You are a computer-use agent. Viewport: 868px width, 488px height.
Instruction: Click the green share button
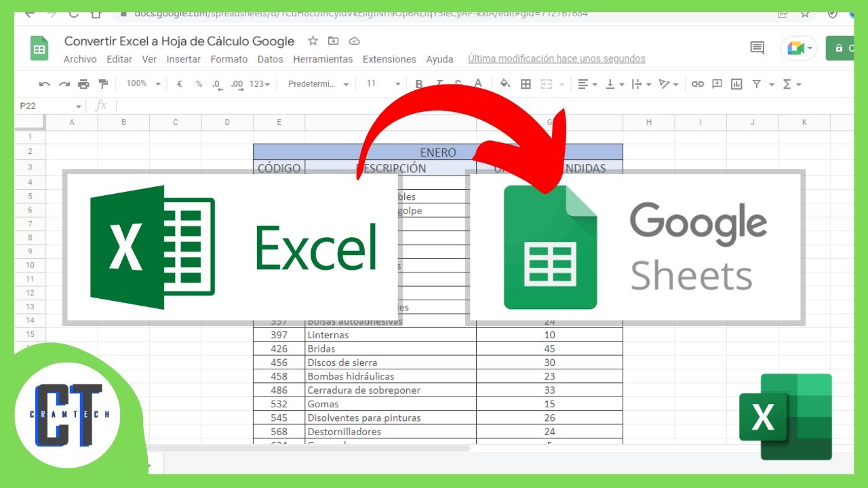(x=840, y=48)
